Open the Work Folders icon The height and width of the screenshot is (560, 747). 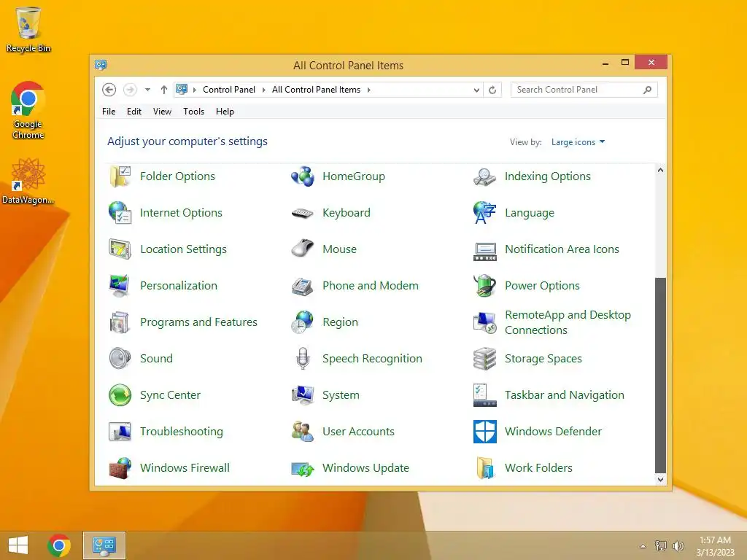484,468
